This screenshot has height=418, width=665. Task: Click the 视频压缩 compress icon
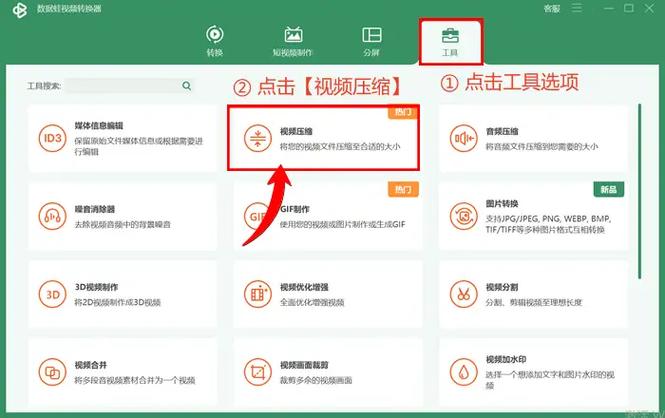tap(258, 138)
